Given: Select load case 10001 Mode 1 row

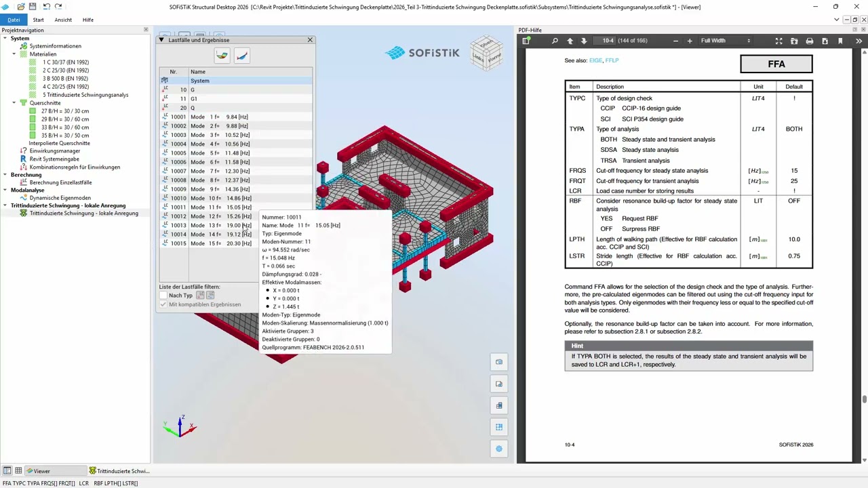Looking at the screenshot, I should [236, 117].
